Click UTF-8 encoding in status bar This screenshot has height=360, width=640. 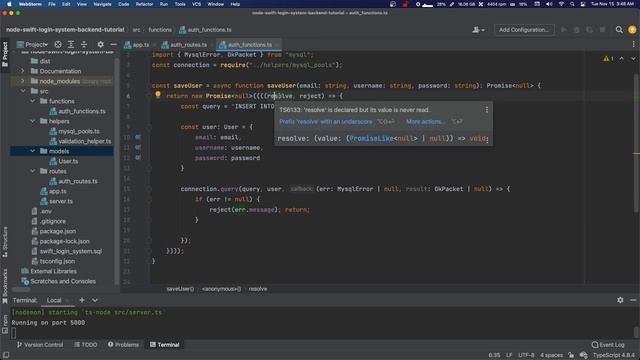526,355
